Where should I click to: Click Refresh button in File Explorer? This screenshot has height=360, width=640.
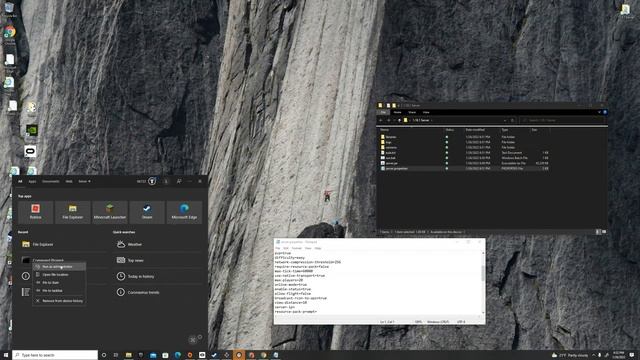(x=513, y=120)
